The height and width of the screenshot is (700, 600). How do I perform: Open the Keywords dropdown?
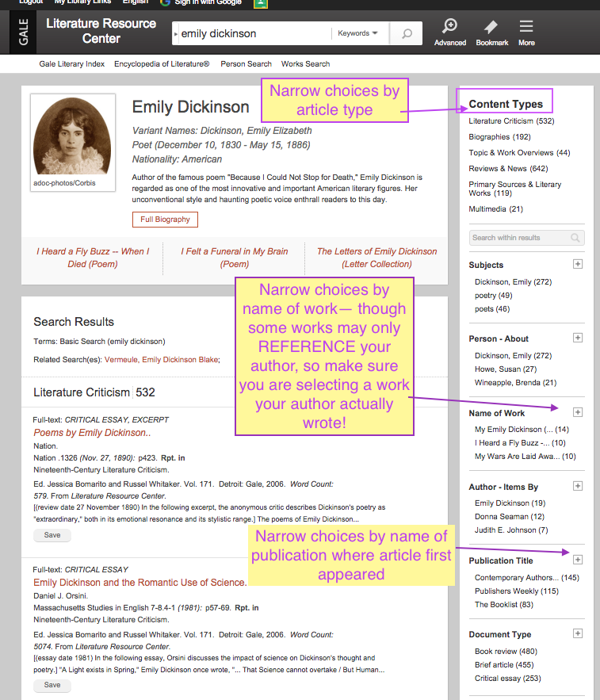tap(357, 33)
